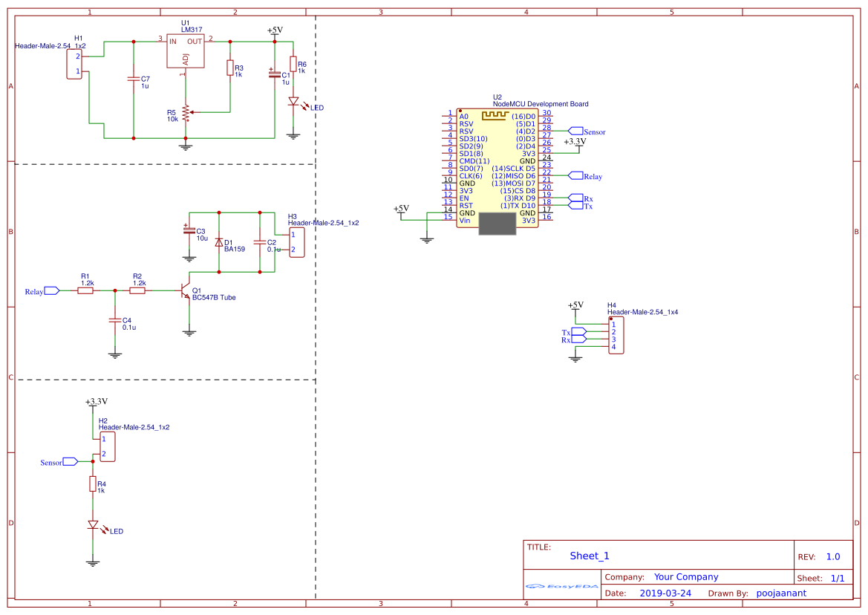Screen dimensions: 868x615
Task: Click the H4 four-pin header symbol
Action: coord(616,336)
